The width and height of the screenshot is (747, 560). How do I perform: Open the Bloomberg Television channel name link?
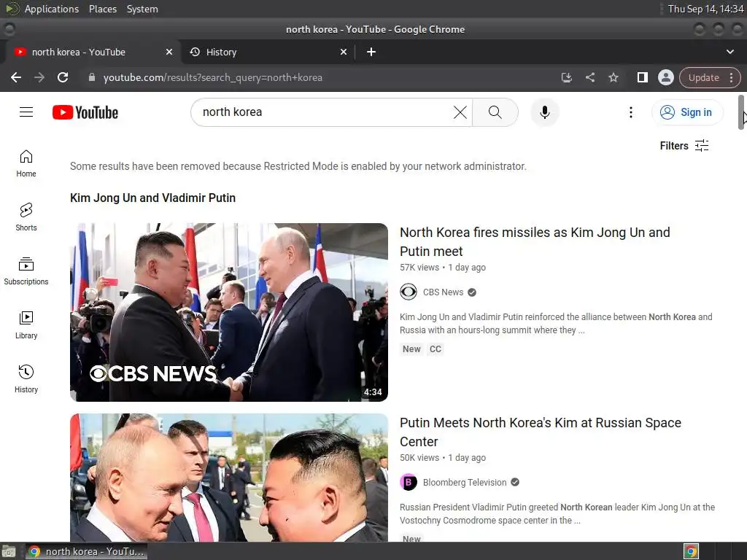coord(465,483)
